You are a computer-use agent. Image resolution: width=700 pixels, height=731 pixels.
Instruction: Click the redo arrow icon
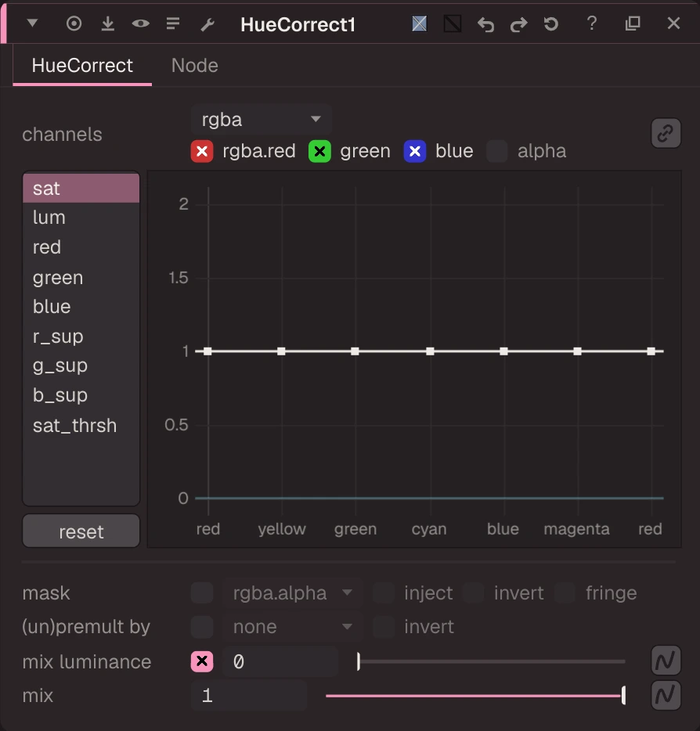click(518, 24)
